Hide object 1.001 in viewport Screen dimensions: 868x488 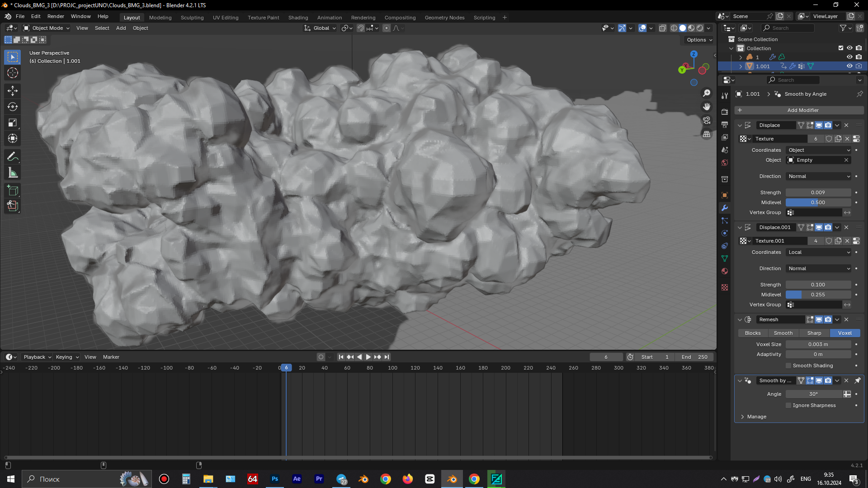pyautogui.click(x=849, y=66)
